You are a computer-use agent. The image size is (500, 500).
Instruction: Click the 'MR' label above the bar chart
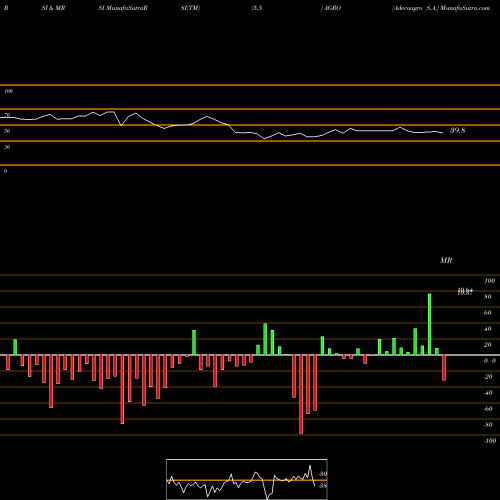(446, 260)
